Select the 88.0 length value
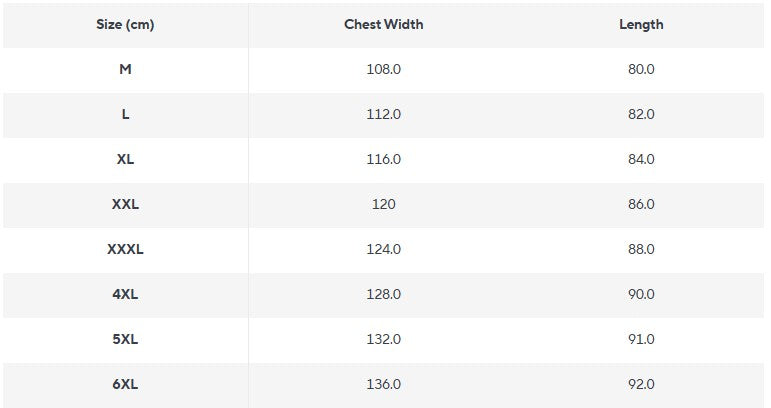 click(x=641, y=250)
